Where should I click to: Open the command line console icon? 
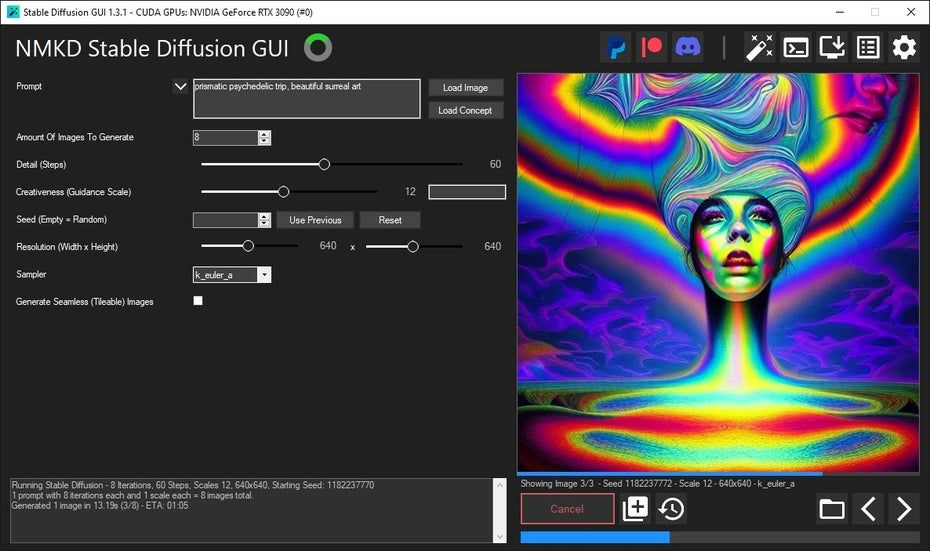(x=796, y=47)
